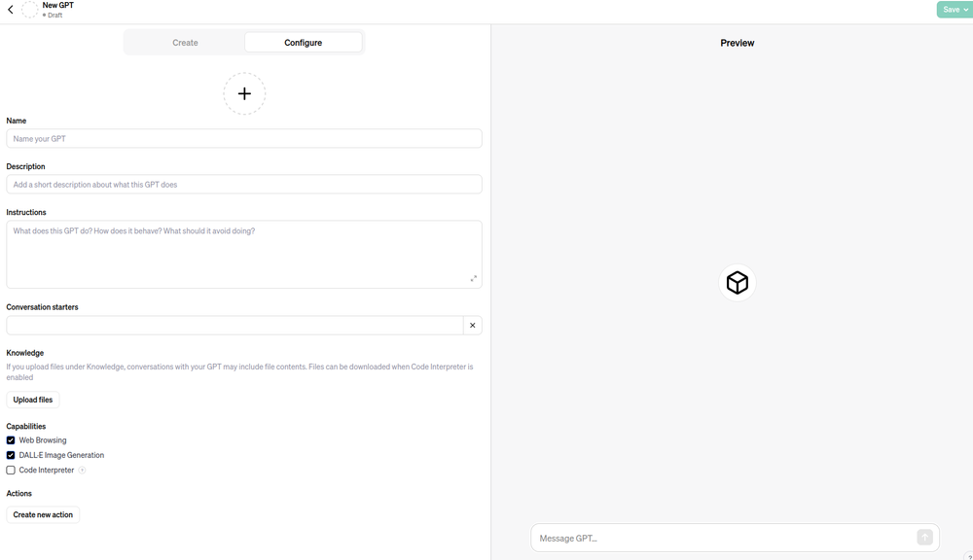Remove the conversation starter with the X icon
The height and width of the screenshot is (560, 973).
click(472, 325)
